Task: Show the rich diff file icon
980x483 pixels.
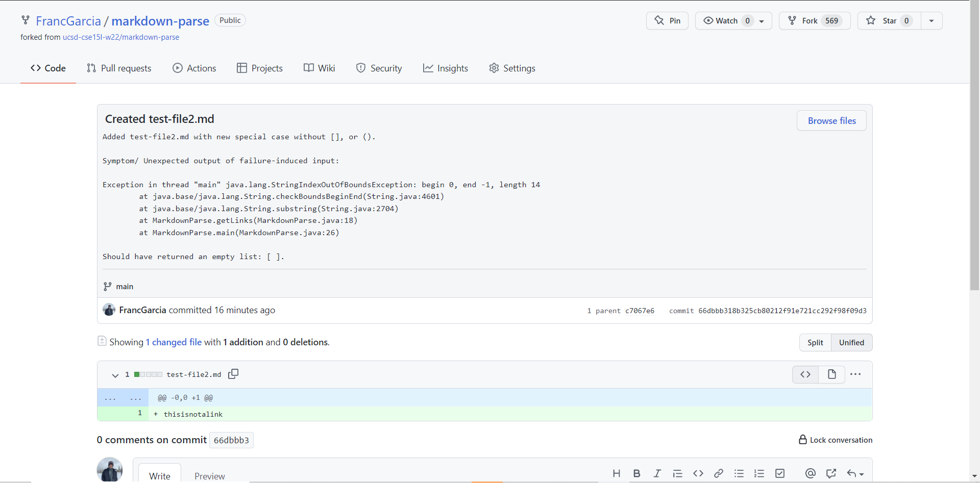Action: [832, 374]
